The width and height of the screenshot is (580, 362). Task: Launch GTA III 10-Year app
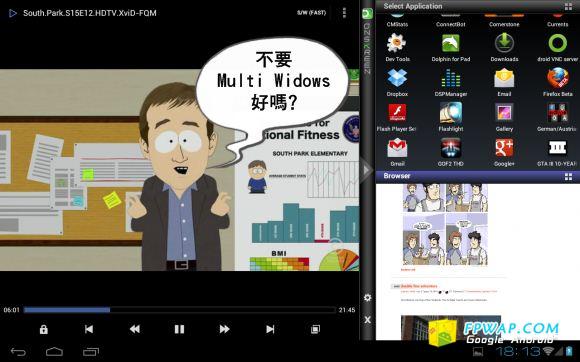[x=557, y=152]
